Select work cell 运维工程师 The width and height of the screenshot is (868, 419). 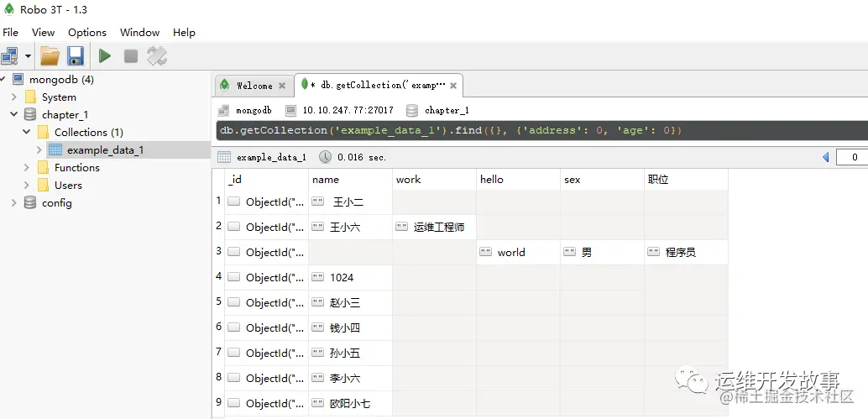tap(435, 227)
